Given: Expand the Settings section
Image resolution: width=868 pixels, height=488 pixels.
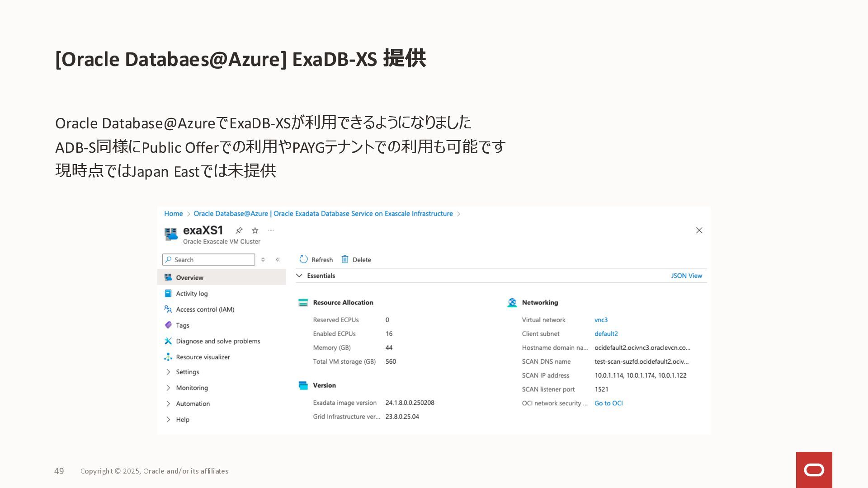Looking at the screenshot, I should click(187, 372).
